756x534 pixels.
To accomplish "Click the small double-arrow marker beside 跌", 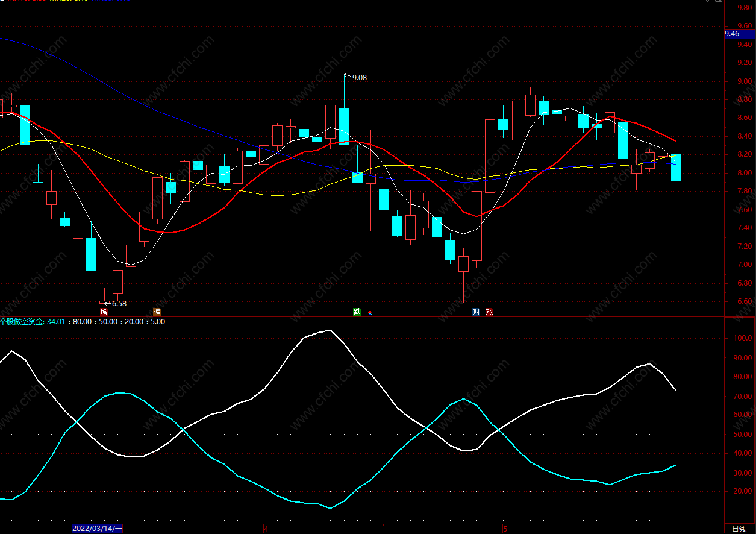I will 370,313.
